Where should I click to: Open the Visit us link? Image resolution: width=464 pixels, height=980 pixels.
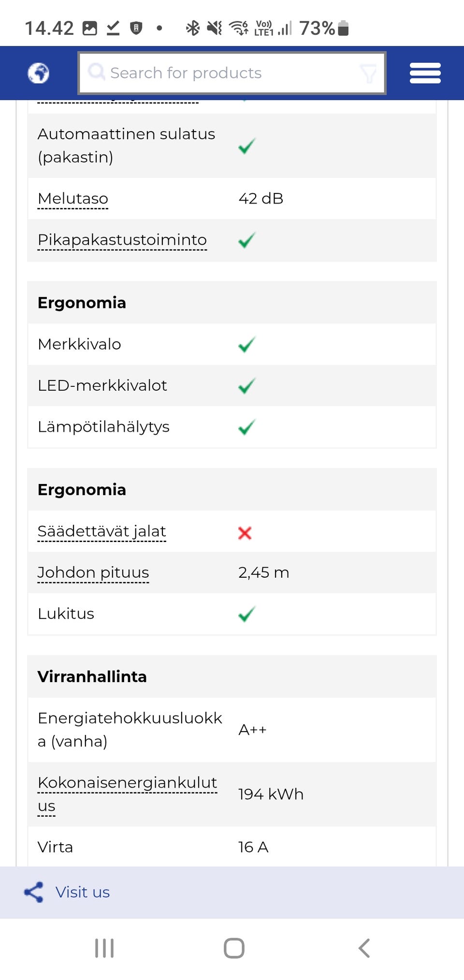83,892
